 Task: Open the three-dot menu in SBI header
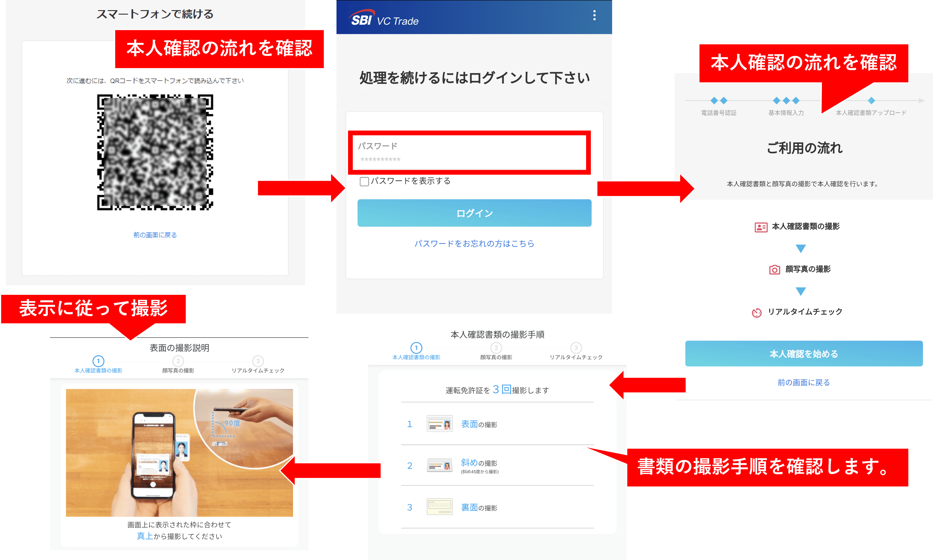pos(594,15)
